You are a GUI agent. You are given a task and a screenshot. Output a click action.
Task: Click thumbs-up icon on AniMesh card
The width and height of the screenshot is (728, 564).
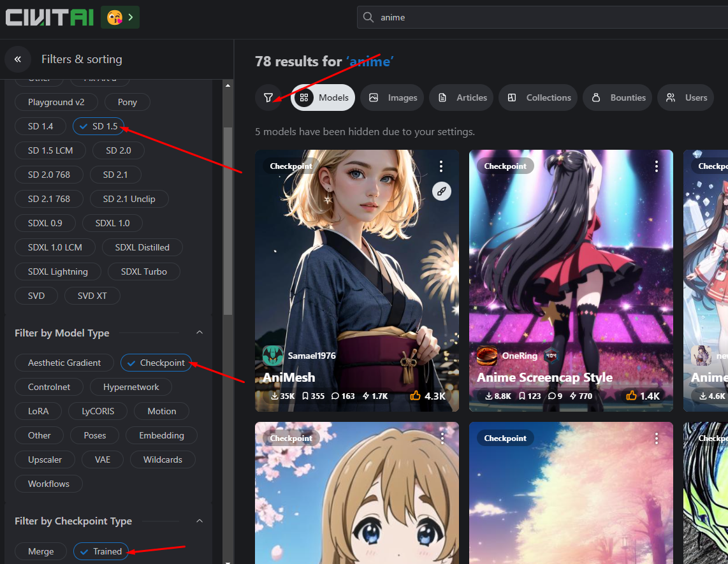coord(416,396)
